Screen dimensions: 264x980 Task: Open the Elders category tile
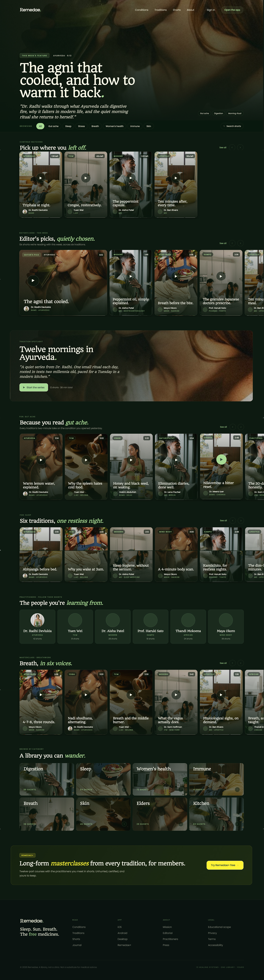160,814
